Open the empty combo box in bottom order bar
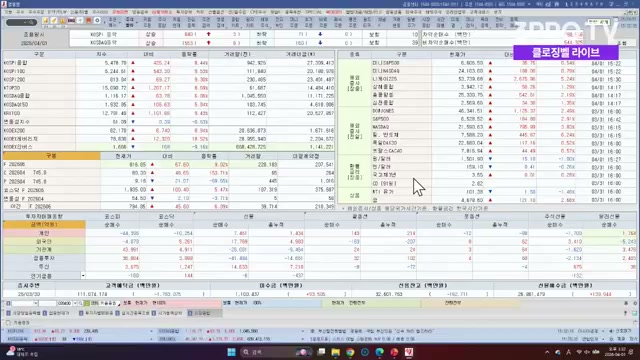640x360 pixels. click(24, 303)
